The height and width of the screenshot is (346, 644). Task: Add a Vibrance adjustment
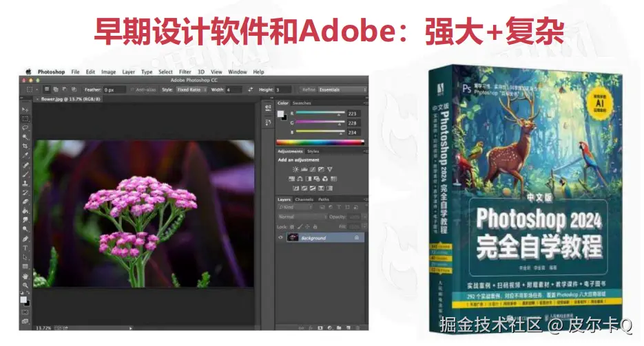pos(330,169)
